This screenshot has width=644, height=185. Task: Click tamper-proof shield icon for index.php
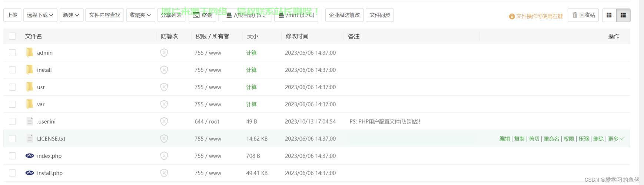point(164,156)
